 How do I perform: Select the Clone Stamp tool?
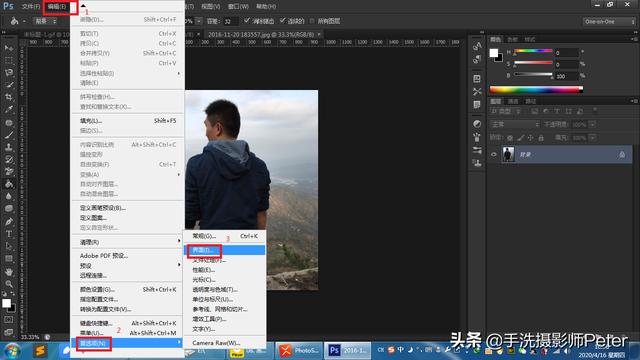coord(9,147)
